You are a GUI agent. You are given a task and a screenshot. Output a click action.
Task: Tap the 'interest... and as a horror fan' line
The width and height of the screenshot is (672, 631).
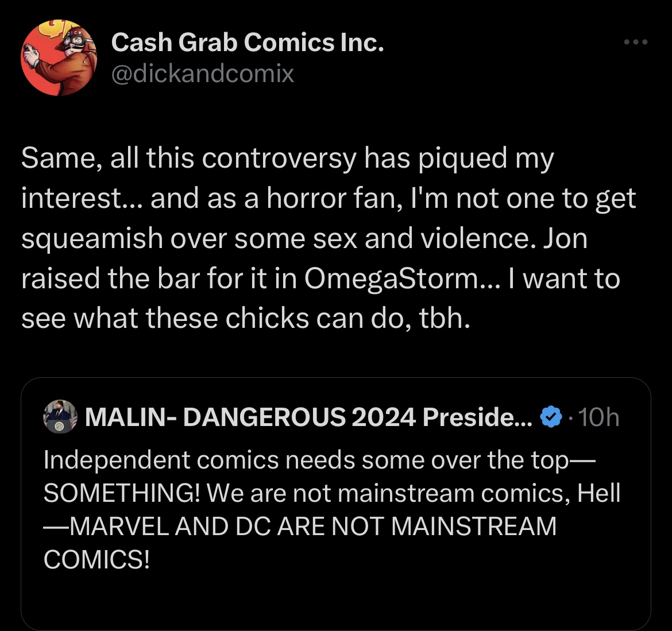point(329,199)
